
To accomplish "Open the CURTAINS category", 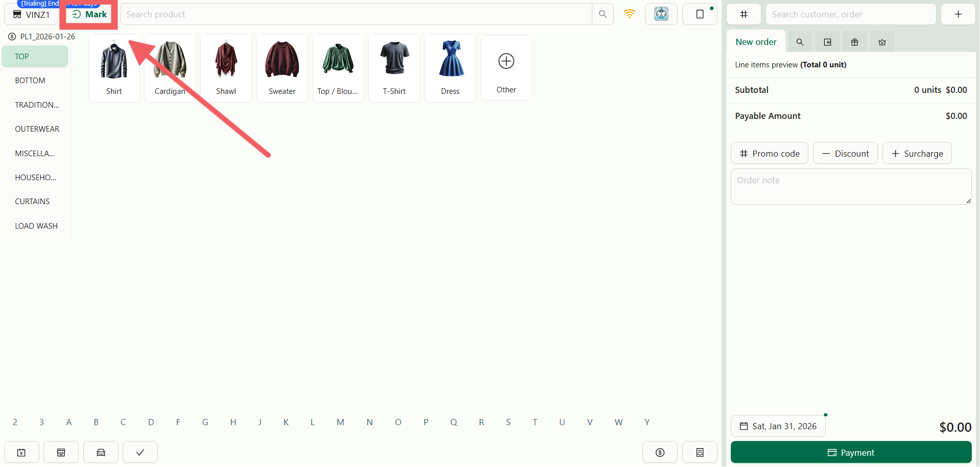I will click(35, 202).
